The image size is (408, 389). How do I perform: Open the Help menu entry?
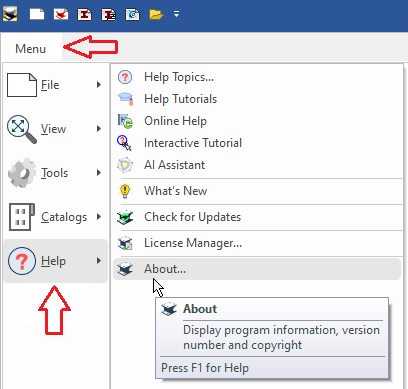coord(55,261)
